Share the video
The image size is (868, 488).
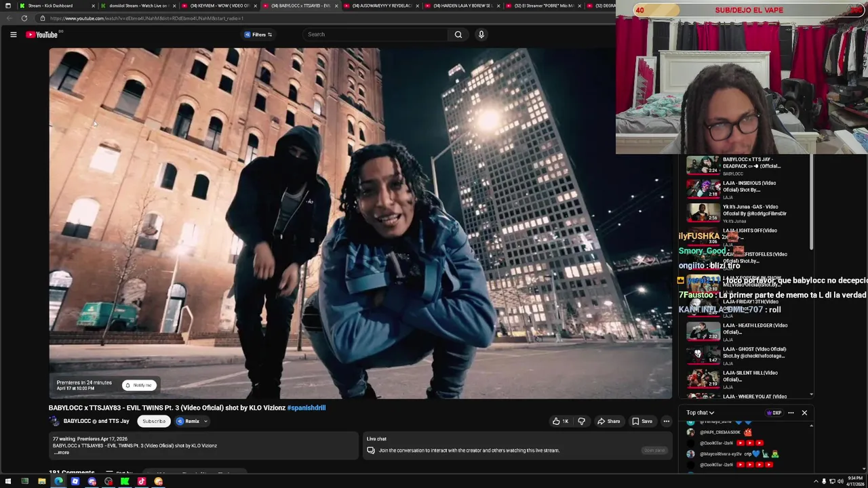[608, 422]
